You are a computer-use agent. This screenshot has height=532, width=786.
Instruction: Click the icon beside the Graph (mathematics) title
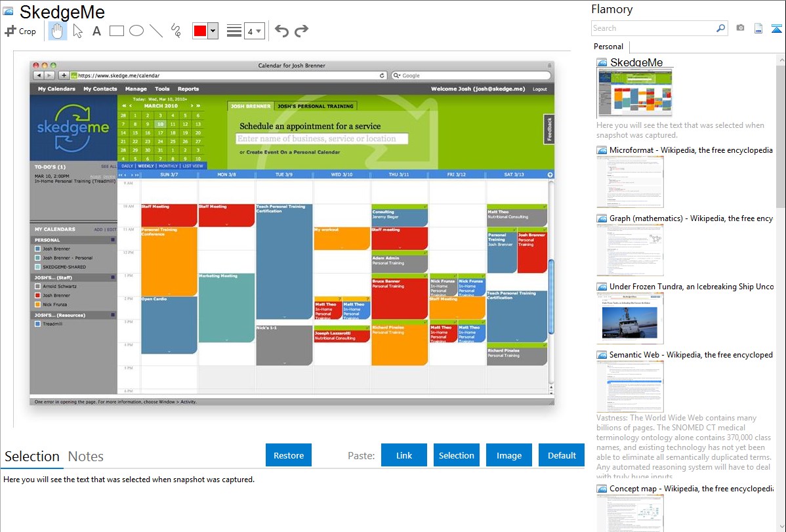602,218
